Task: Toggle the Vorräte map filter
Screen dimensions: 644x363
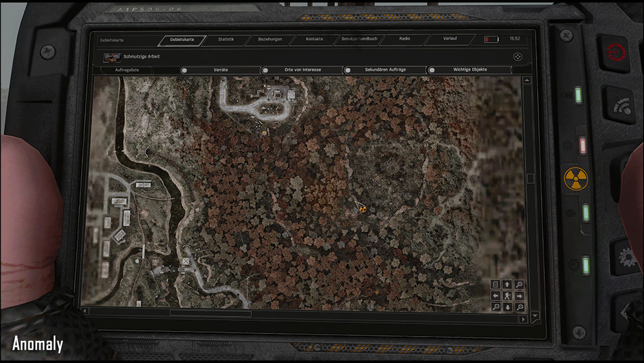Action: point(220,70)
